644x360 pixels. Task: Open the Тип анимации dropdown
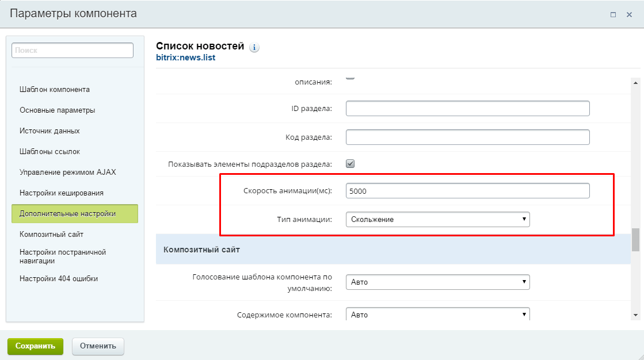pos(438,219)
